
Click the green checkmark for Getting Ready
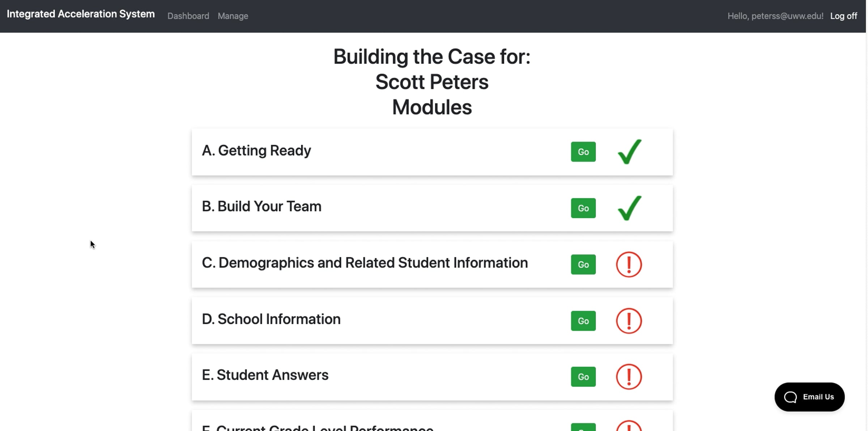pos(630,152)
